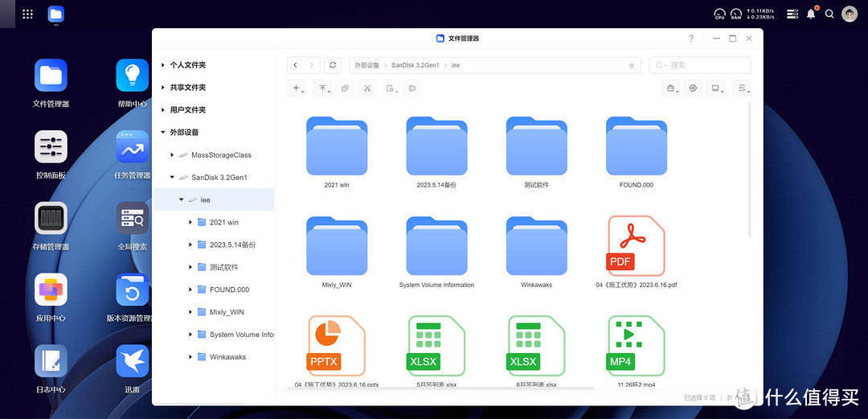
Task: Expand the 个人文件夹 section in sidebar
Action: [164, 65]
